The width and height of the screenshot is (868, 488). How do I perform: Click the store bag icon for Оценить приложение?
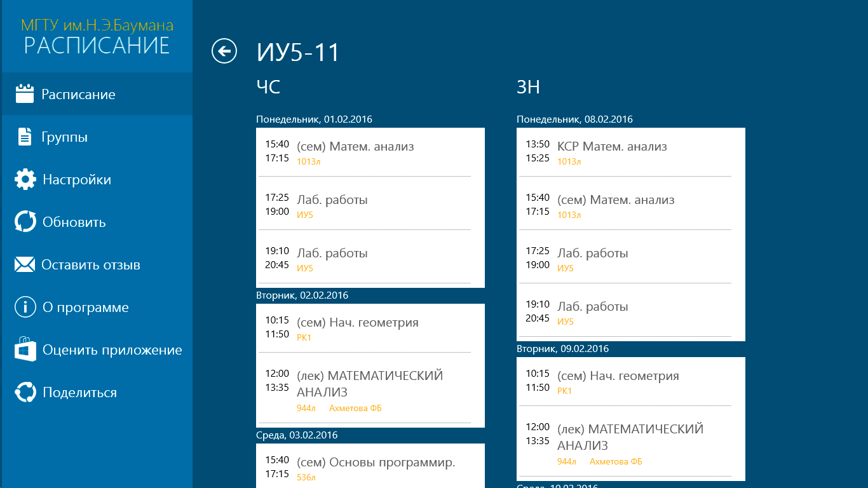(25, 349)
